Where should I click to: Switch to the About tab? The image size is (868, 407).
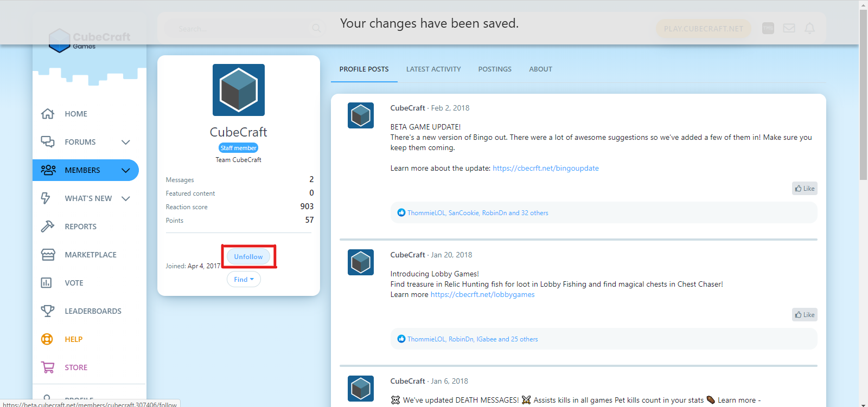click(x=541, y=69)
